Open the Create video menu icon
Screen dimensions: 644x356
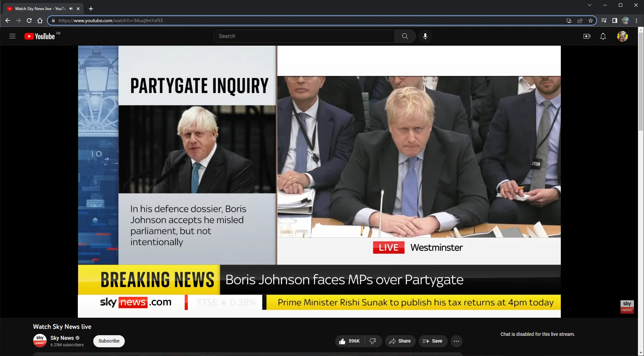tap(587, 36)
